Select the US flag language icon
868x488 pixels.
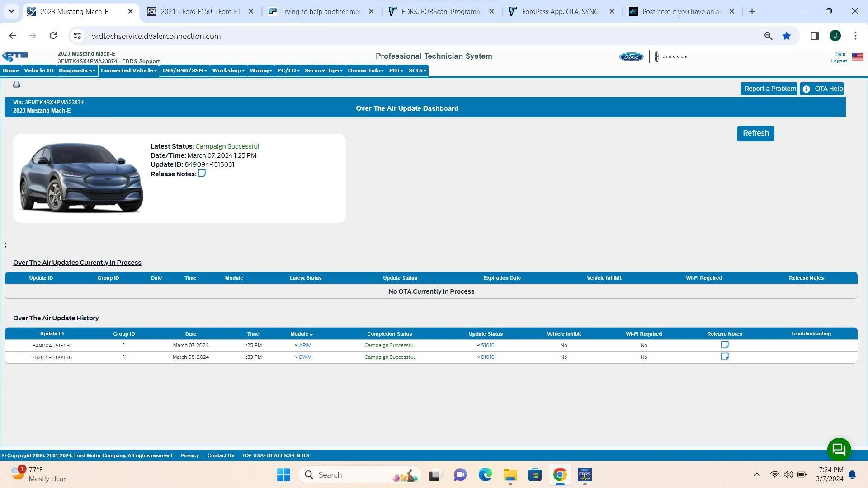click(x=857, y=57)
